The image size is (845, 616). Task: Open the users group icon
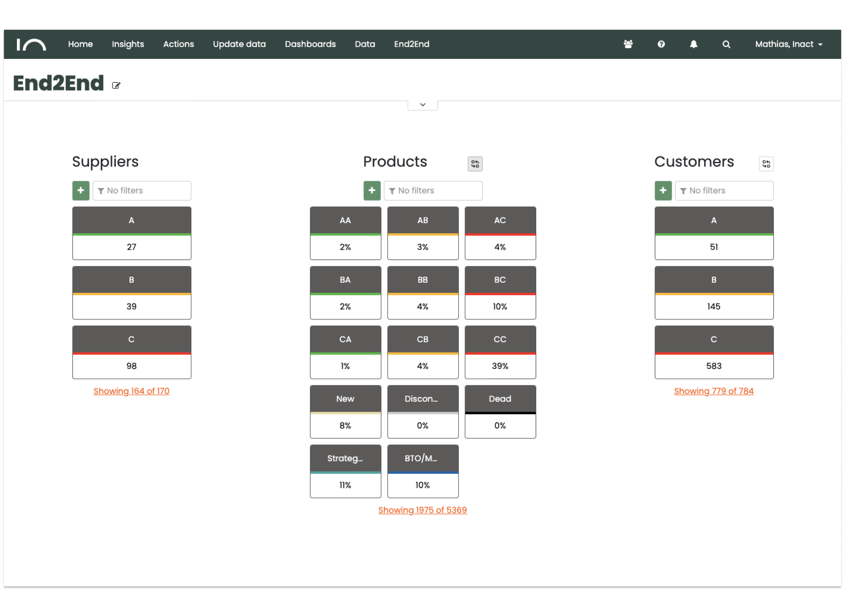(x=628, y=44)
